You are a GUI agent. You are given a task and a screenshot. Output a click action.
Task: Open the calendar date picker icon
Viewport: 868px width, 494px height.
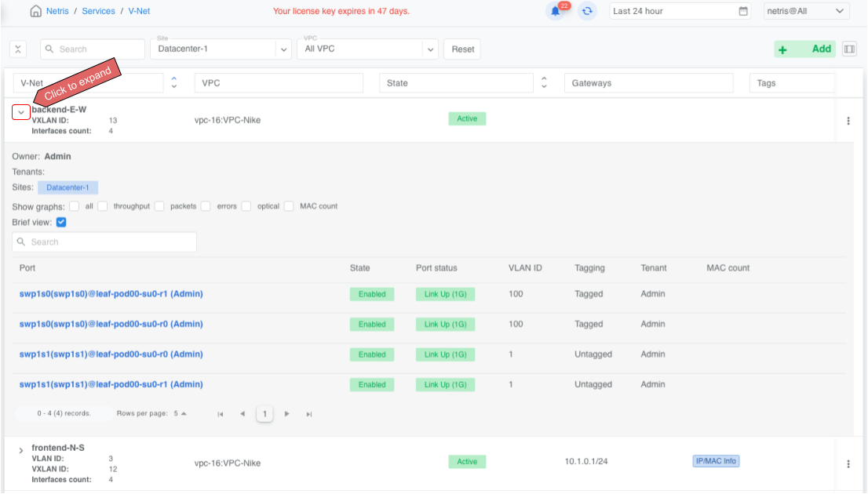click(743, 11)
